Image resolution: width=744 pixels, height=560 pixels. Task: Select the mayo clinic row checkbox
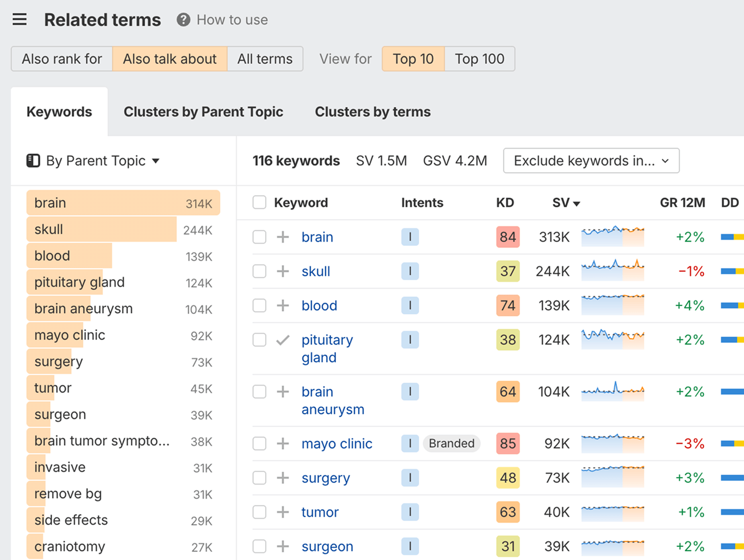(259, 443)
